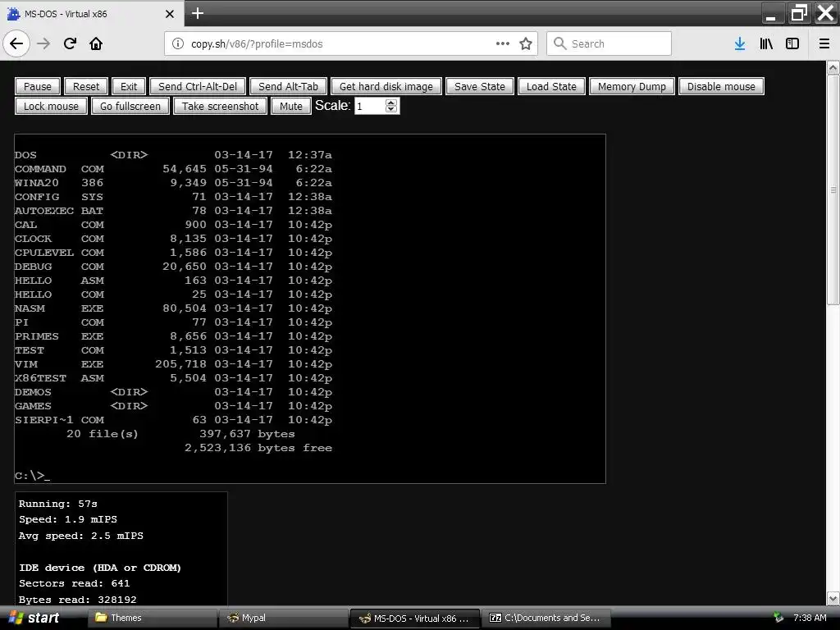840x630 pixels.
Task: Click the Save State button
Action: pyautogui.click(x=480, y=86)
